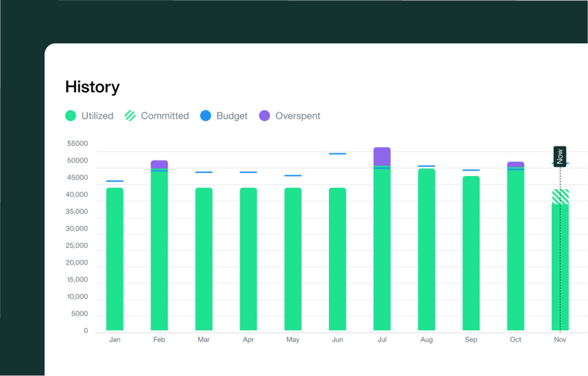The height and width of the screenshot is (376, 588).
Task: Click the 40,000 y-axis label
Action: [77, 195]
